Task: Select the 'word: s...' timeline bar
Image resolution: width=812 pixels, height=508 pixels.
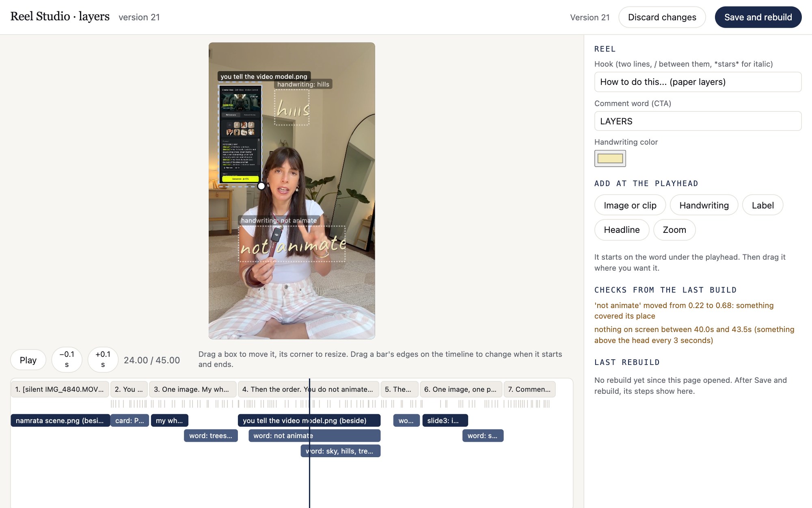Action: (483, 436)
